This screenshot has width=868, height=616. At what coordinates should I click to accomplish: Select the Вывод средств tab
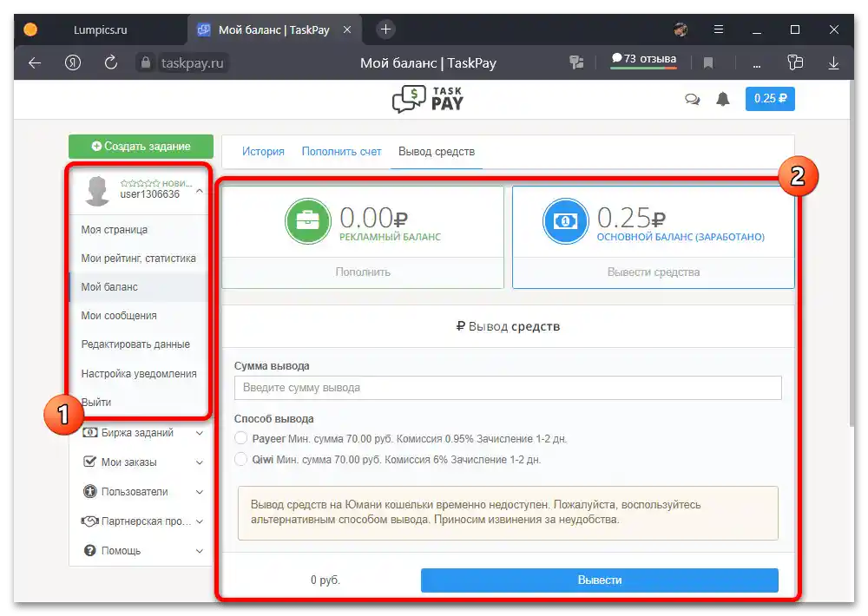click(x=437, y=152)
